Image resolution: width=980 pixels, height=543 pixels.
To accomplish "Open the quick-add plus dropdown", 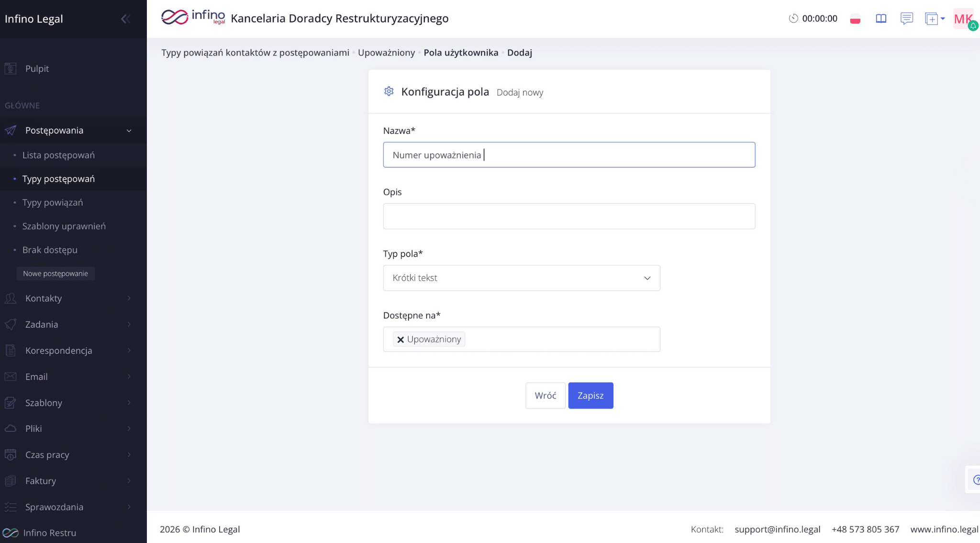I will (935, 19).
